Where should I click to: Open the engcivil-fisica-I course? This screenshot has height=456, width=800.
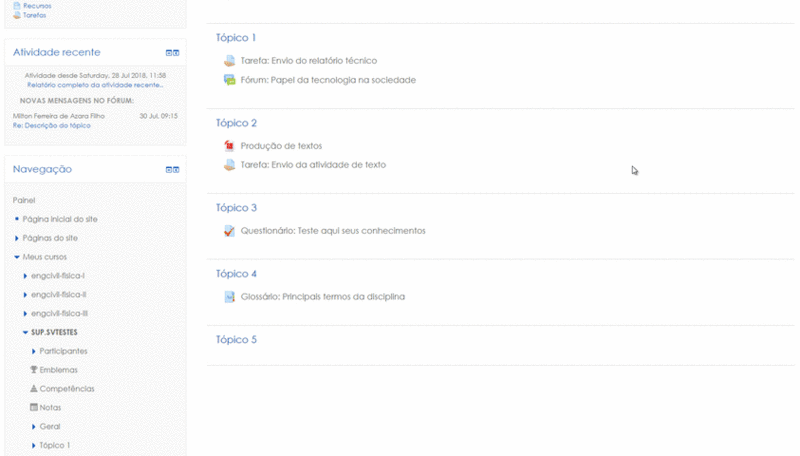[58, 276]
